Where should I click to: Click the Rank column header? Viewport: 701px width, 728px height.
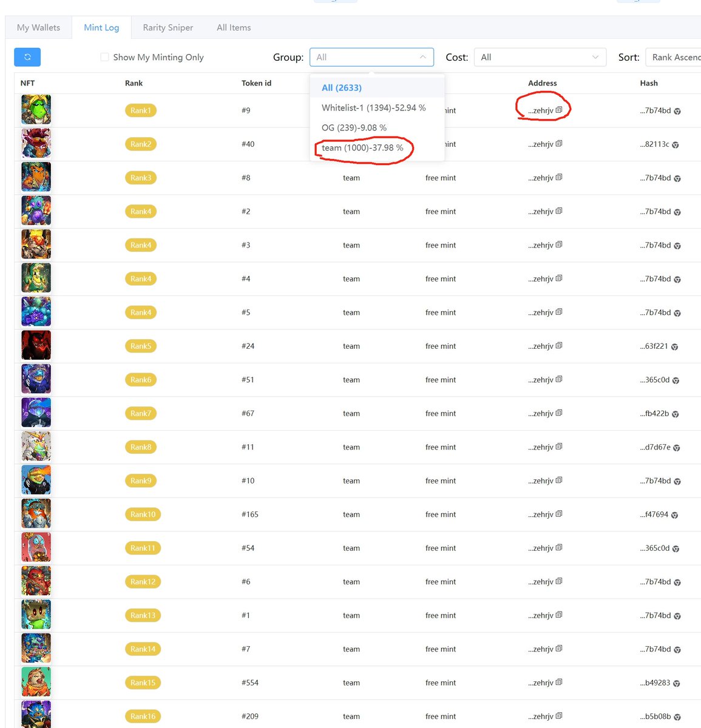(x=134, y=83)
